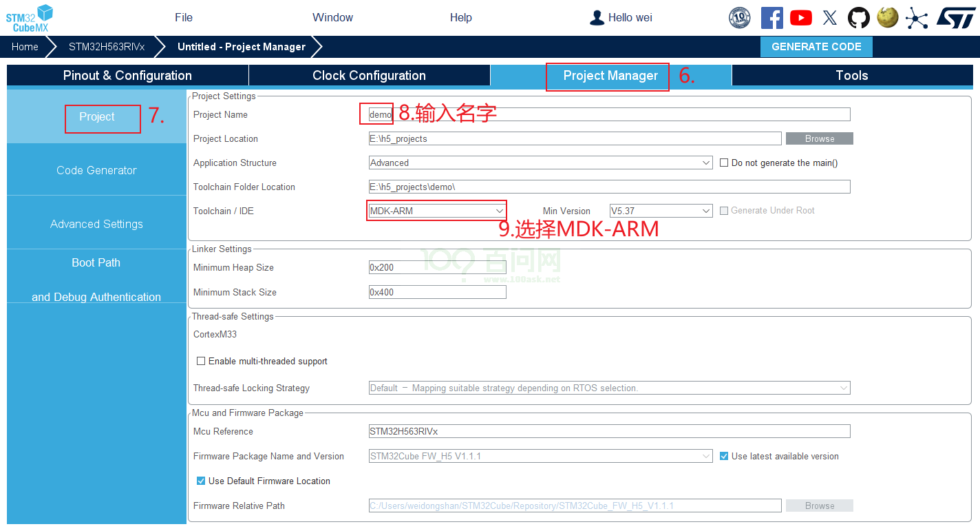The image size is (980, 531).
Task: Toggle Generate Under Root checkbox
Action: 724,211
